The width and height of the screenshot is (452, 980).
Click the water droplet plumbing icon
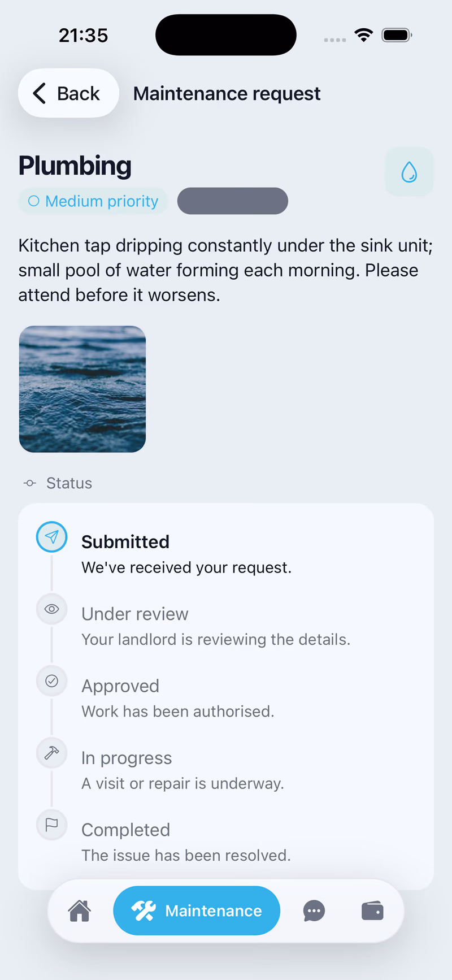tap(409, 172)
